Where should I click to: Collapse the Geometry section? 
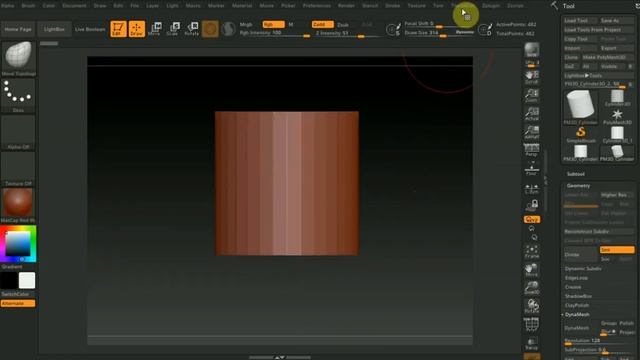click(578, 186)
